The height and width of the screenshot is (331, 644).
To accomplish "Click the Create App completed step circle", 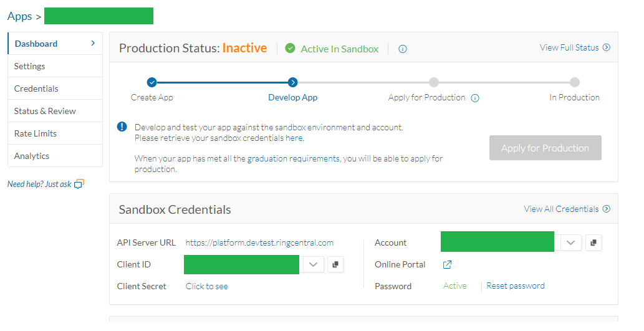I will (x=152, y=82).
